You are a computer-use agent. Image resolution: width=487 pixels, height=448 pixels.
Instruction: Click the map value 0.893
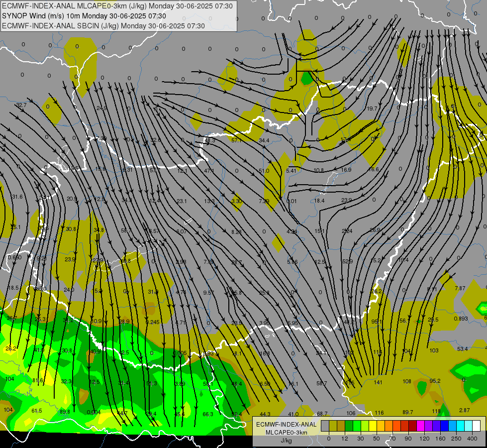pos(461,319)
